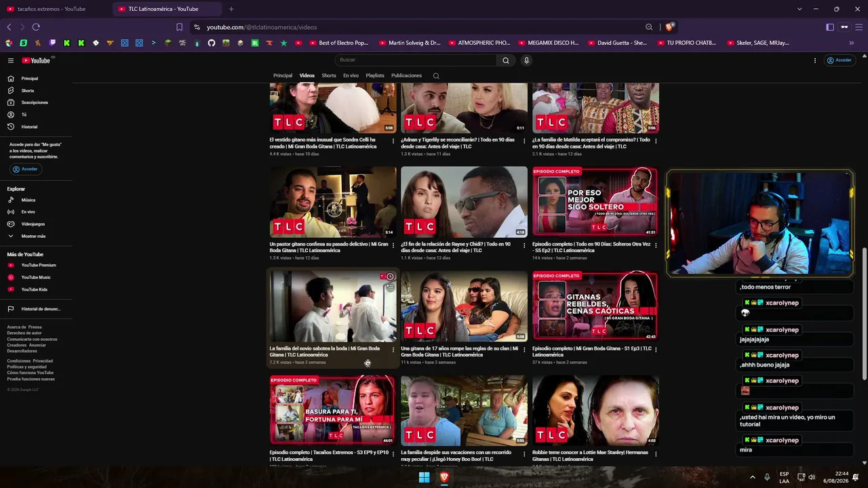Go to the YouTube home logo
Screen dimensions: 868x488
[x=36, y=60]
